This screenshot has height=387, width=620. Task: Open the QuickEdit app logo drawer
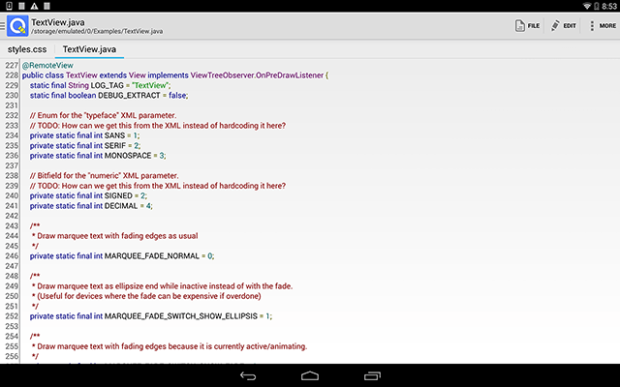pyautogui.click(x=17, y=26)
